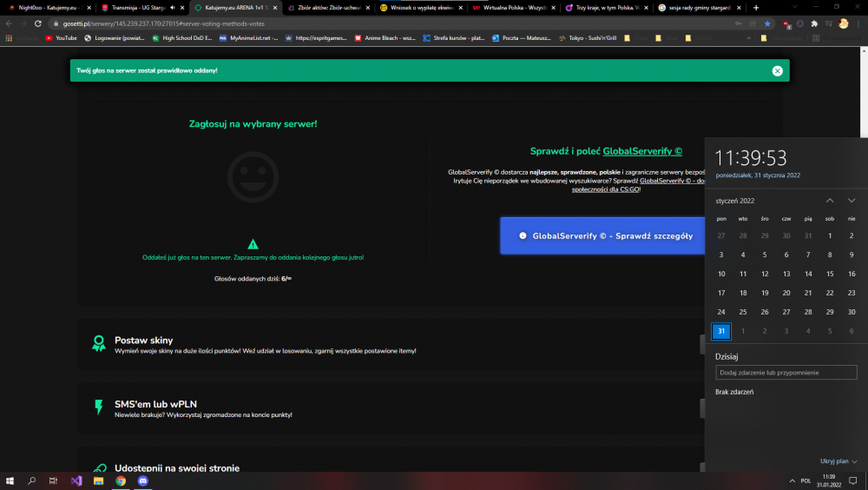Screen dimensions: 868x490
Task: Switch to NightDoo - Katujemy.eu tab
Action: 49,8
